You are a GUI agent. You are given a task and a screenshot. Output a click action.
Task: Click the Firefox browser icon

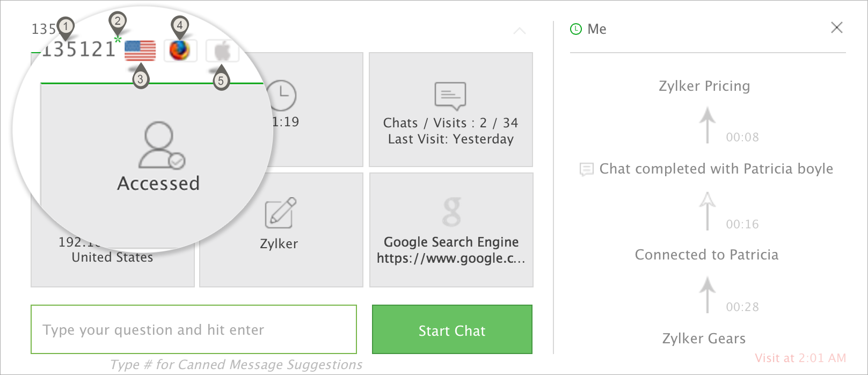(x=180, y=51)
